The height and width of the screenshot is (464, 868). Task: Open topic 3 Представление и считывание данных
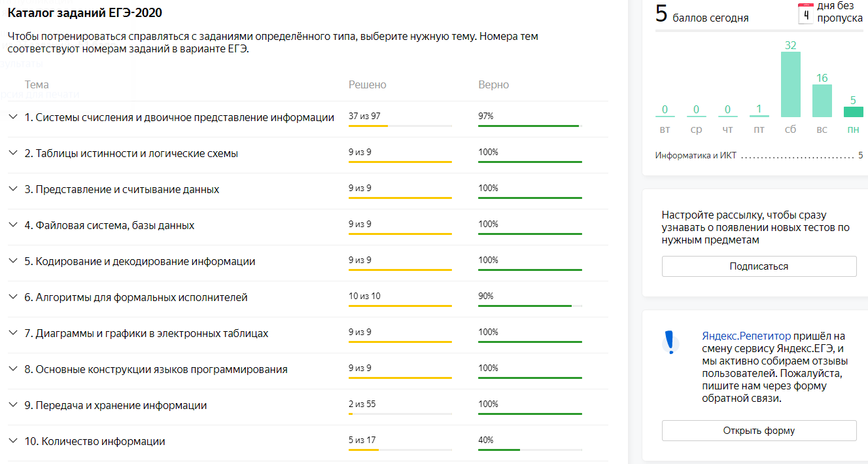click(127, 189)
